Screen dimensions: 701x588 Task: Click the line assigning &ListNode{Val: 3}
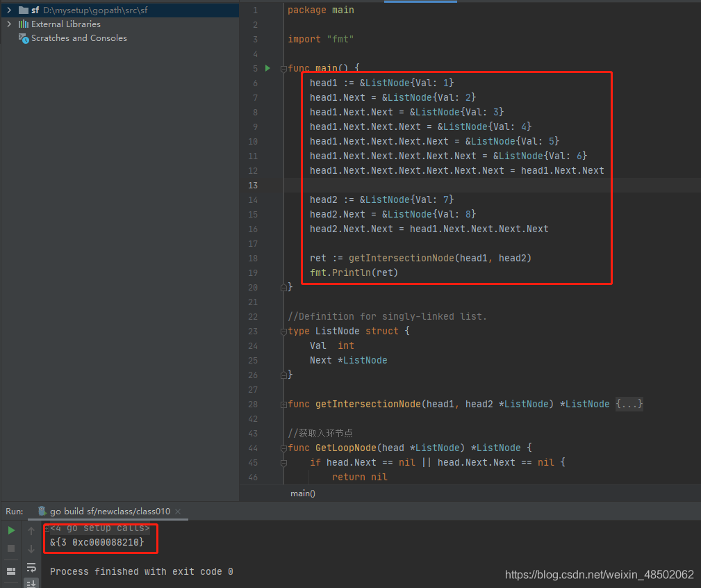pos(407,112)
